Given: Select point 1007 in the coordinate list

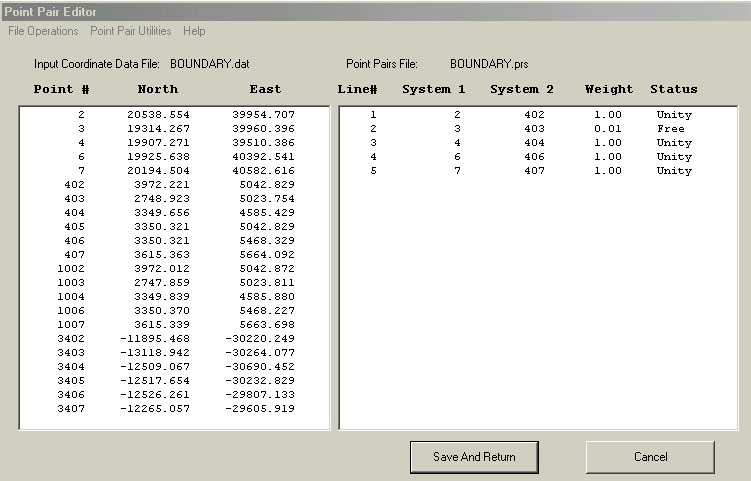Looking at the screenshot, I should pos(175,325).
